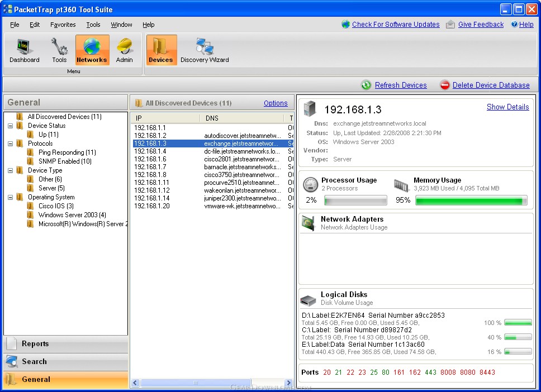
Task: Select the Devices folder toolbar icon
Action: pyautogui.click(x=161, y=46)
